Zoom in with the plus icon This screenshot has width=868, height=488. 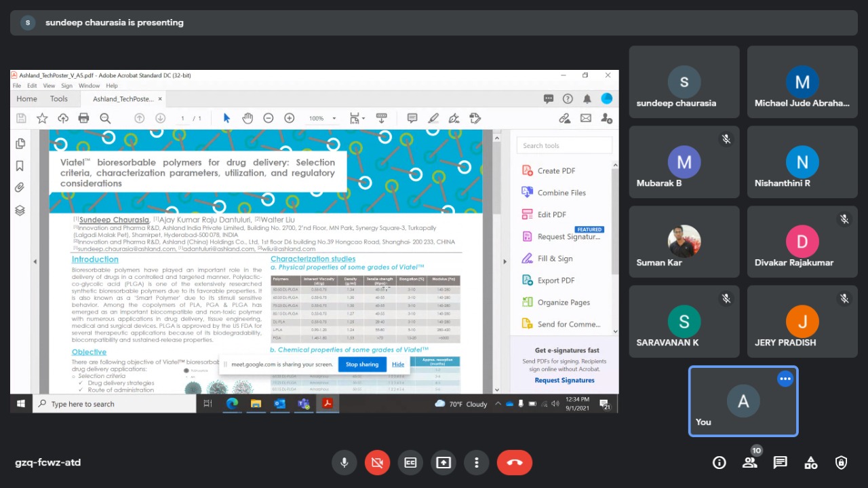point(290,118)
